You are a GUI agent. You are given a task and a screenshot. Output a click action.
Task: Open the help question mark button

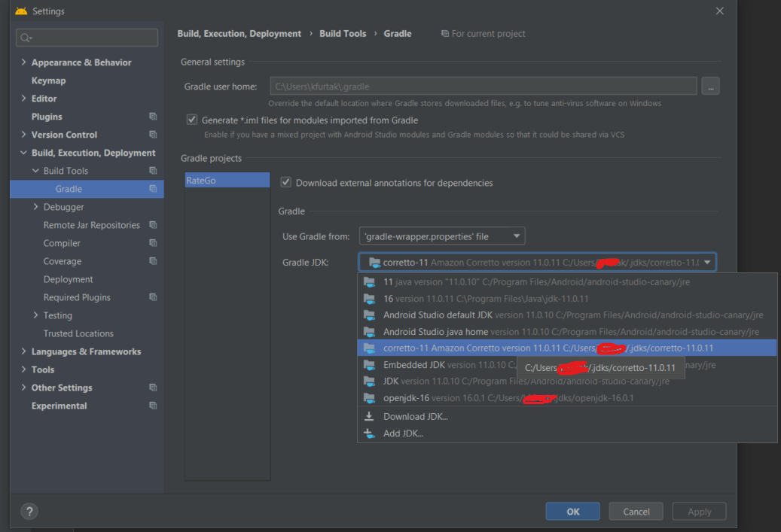[x=29, y=511]
